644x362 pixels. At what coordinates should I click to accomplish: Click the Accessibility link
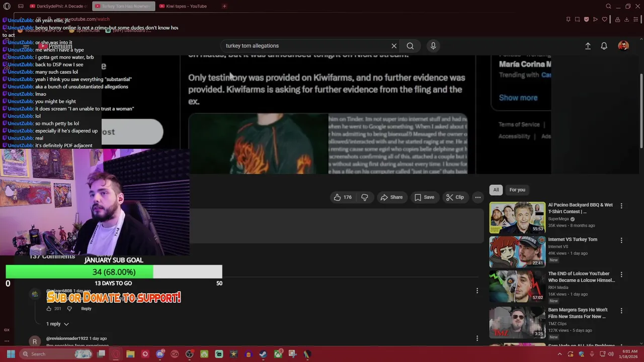(514, 136)
